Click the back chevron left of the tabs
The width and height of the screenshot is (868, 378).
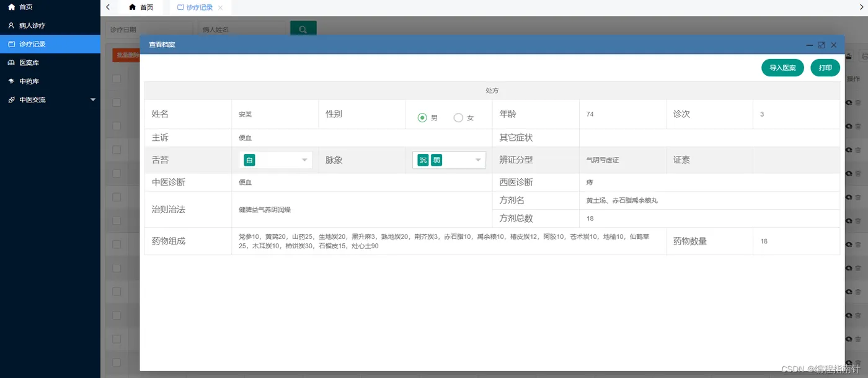click(x=108, y=7)
